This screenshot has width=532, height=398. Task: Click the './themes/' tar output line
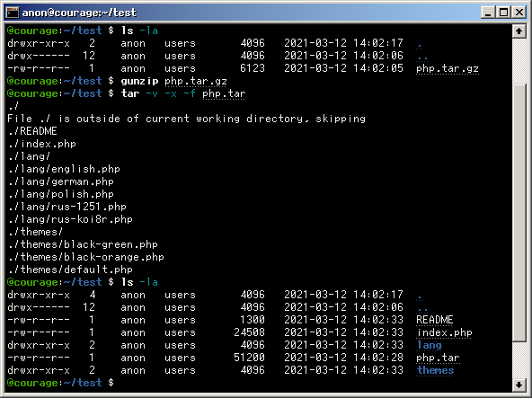36,232
